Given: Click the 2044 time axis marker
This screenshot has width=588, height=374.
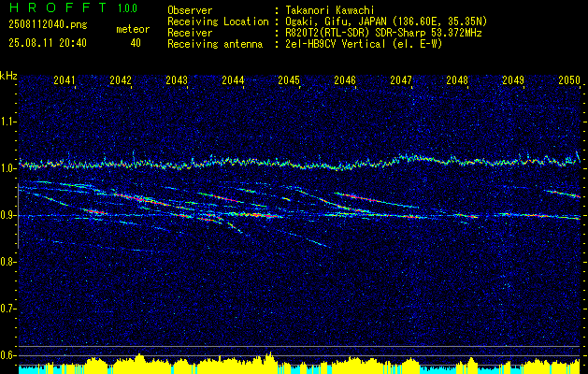Looking at the screenshot, I should tap(233, 79).
